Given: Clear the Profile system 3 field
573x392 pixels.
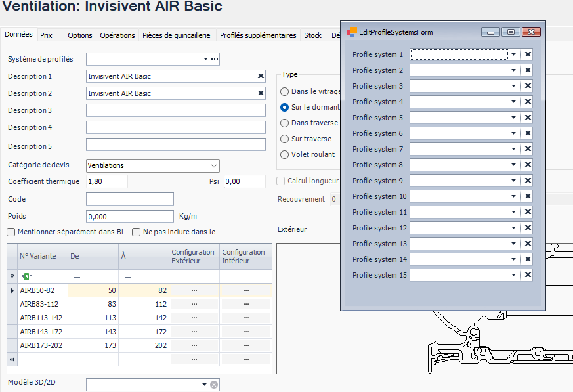Looking at the screenshot, I should click(x=528, y=86).
